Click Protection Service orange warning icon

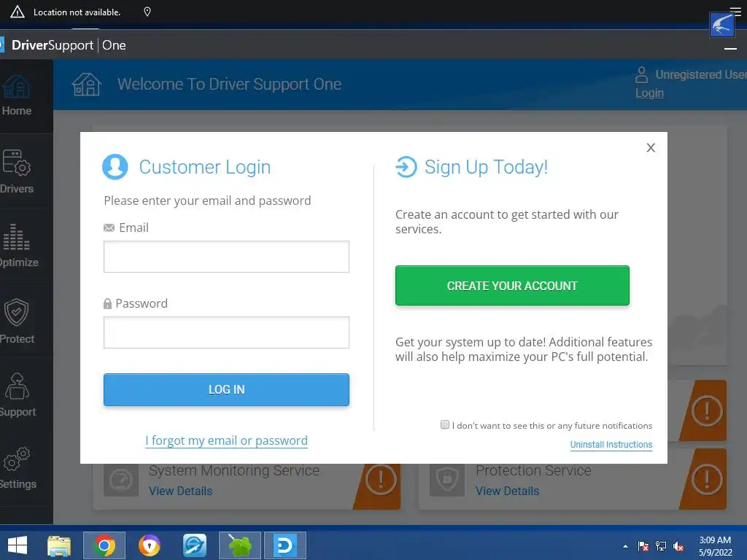(x=707, y=480)
